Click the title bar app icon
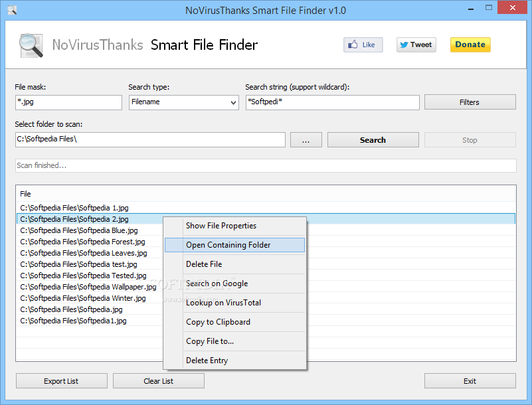The height and width of the screenshot is (405, 532). [12, 10]
